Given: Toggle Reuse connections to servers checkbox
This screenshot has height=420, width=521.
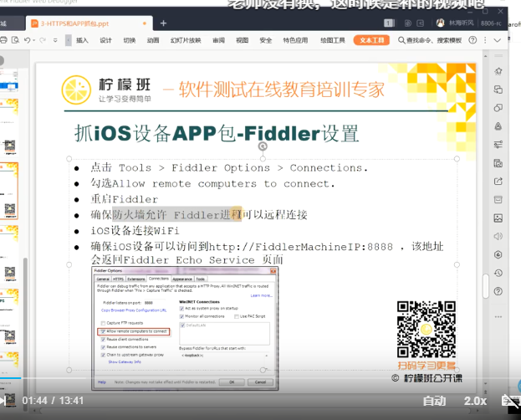Looking at the screenshot, I should 103,347.
